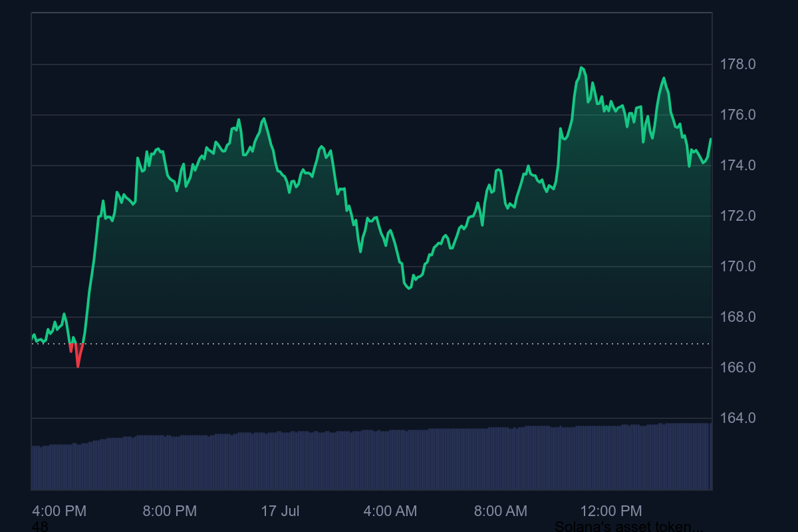Viewport: 798px width, 532px height.
Task: Click the dotted opening price reference line
Action: 399,344
